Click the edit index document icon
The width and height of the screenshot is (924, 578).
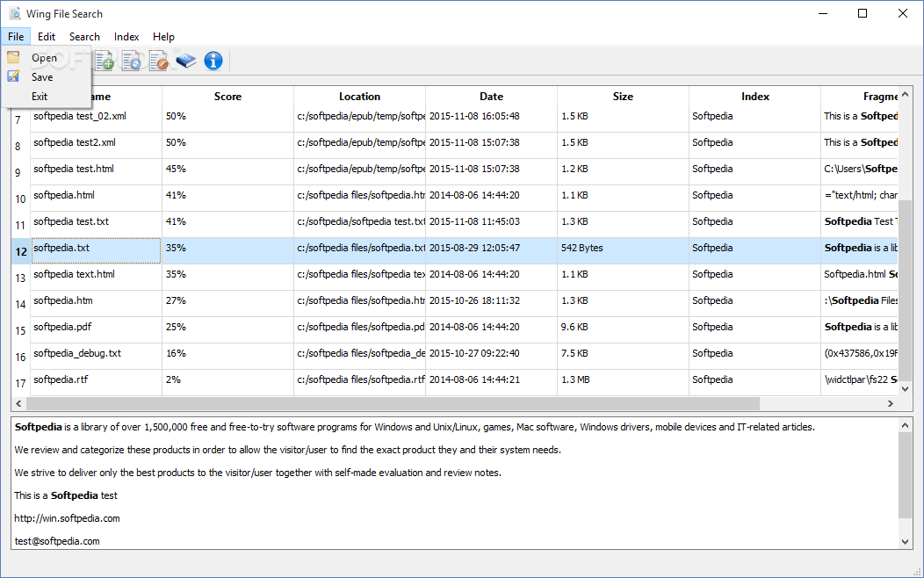(x=158, y=61)
